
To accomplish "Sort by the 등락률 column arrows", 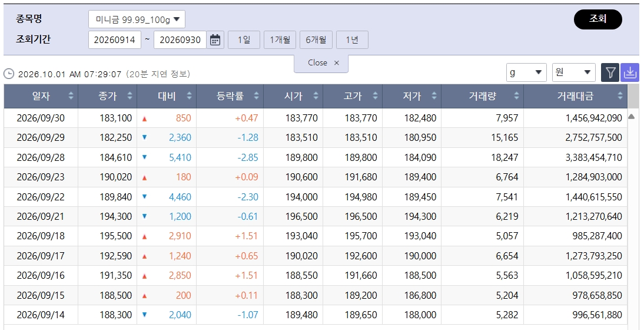I will pos(256,95).
